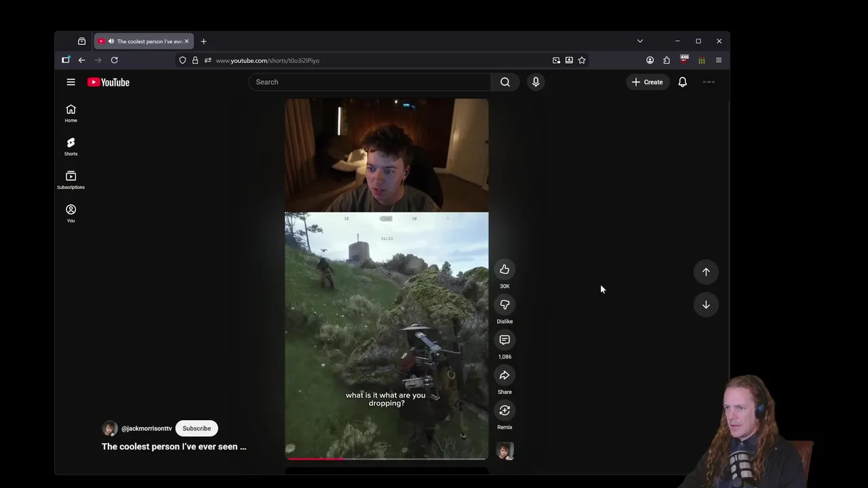Screen dimensions: 868x488
Task: Open the browser application menu
Action: pyautogui.click(x=719, y=60)
